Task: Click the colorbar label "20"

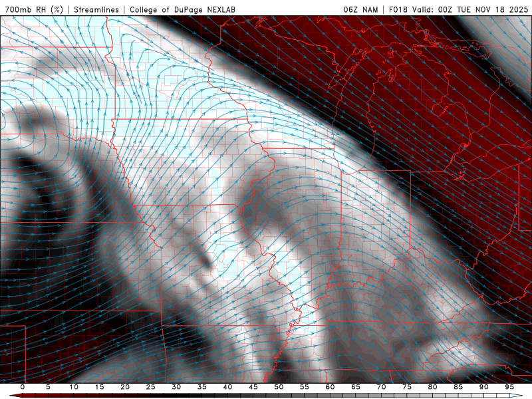Action: (x=125, y=387)
